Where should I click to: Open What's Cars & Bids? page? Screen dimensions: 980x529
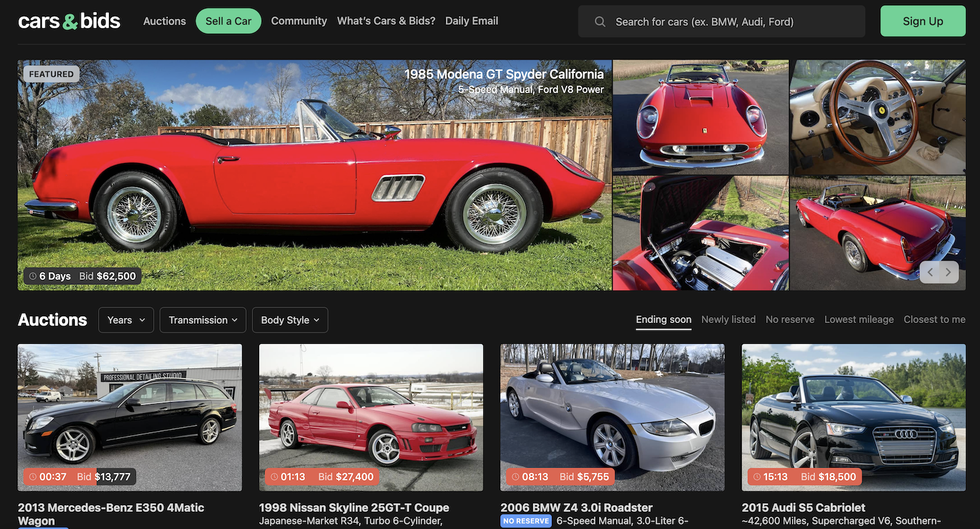386,21
